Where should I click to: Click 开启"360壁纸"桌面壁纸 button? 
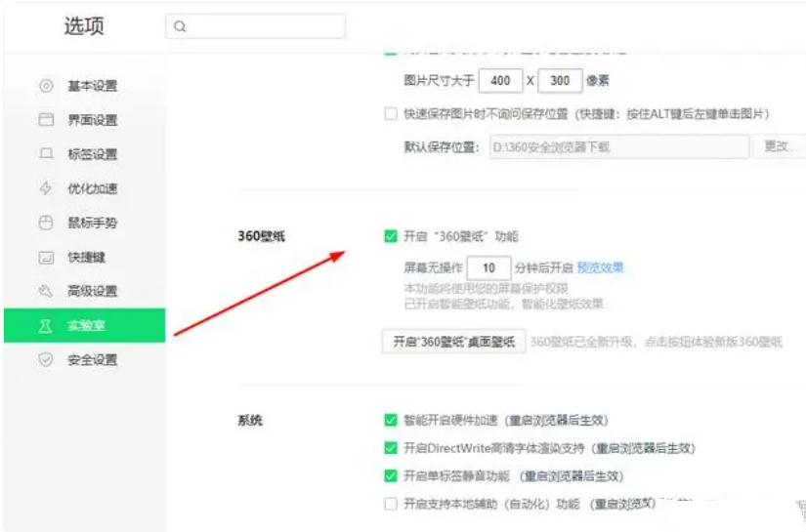[x=454, y=342]
